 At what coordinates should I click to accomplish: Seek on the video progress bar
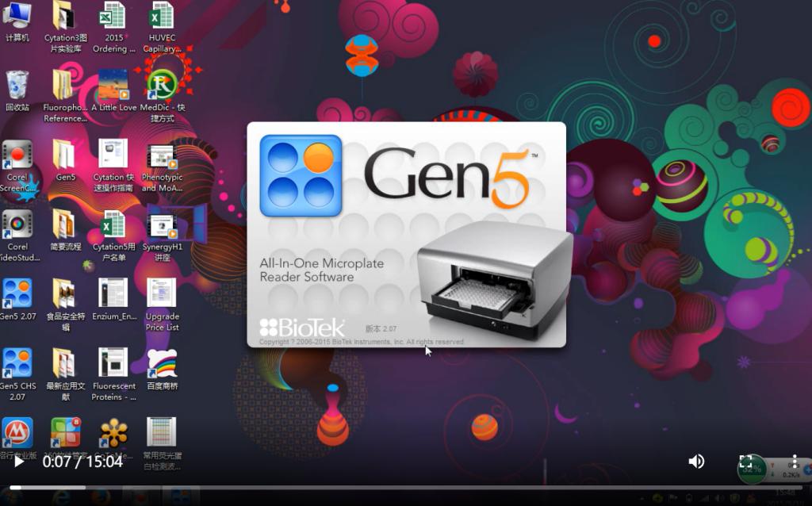(406, 487)
